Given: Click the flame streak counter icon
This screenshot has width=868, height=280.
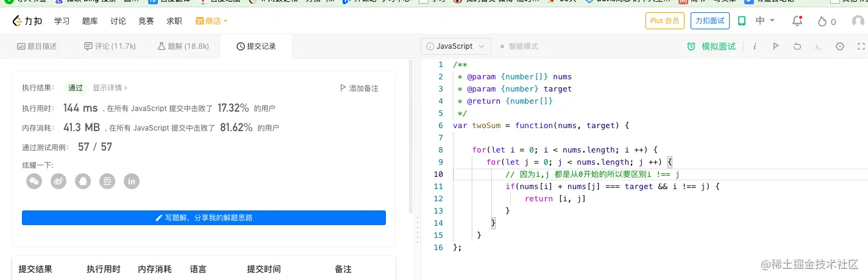Looking at the screenshot, I should click(822, 21).
